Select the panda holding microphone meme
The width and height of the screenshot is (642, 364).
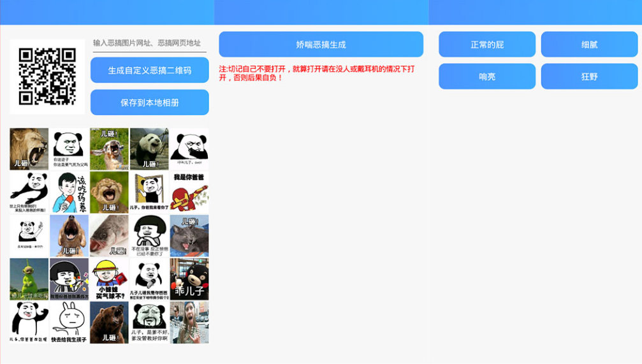(149, 279)
